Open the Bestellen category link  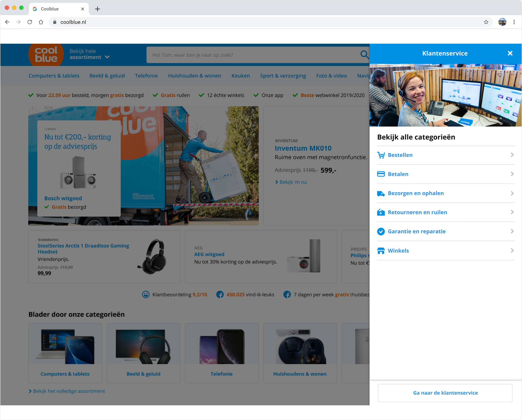click(400, 155)
